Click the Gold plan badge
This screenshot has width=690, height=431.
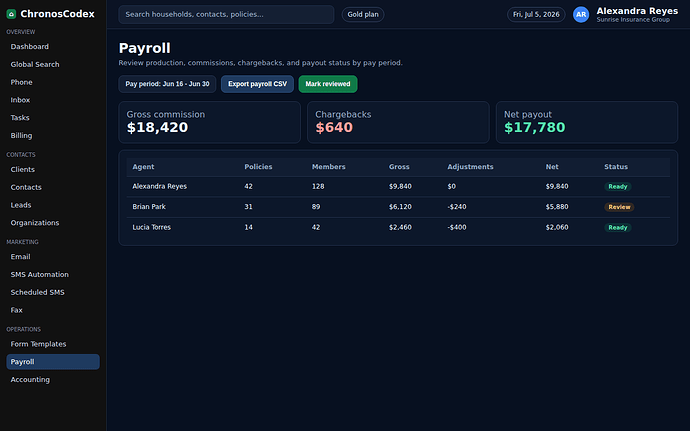tap(363, 15)
